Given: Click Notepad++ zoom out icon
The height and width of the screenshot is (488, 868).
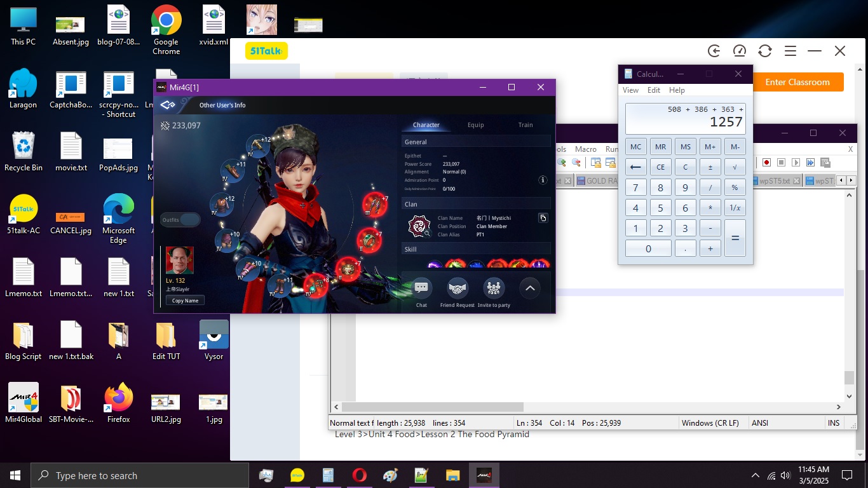Looking at the screenshot, I should (576, 163).
